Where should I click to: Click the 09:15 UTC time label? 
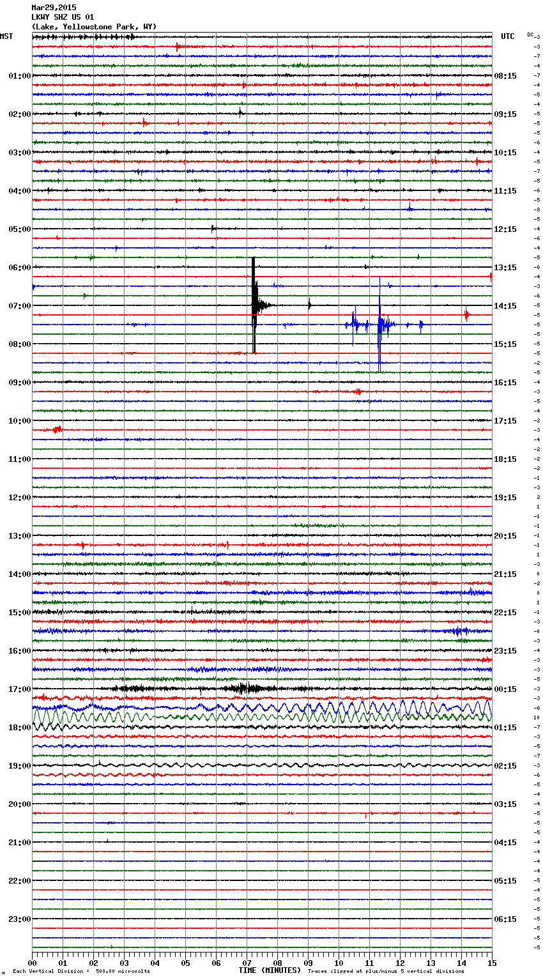tap(505, 114)
